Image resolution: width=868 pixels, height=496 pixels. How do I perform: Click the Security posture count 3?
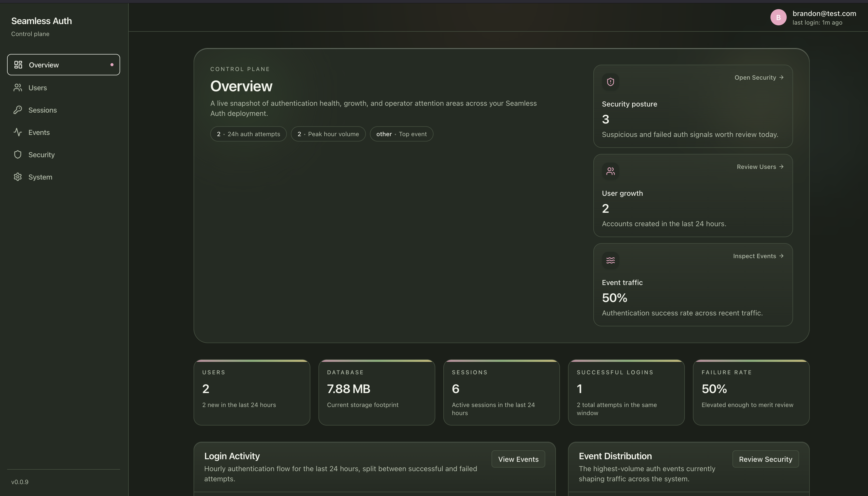(605, 119)
